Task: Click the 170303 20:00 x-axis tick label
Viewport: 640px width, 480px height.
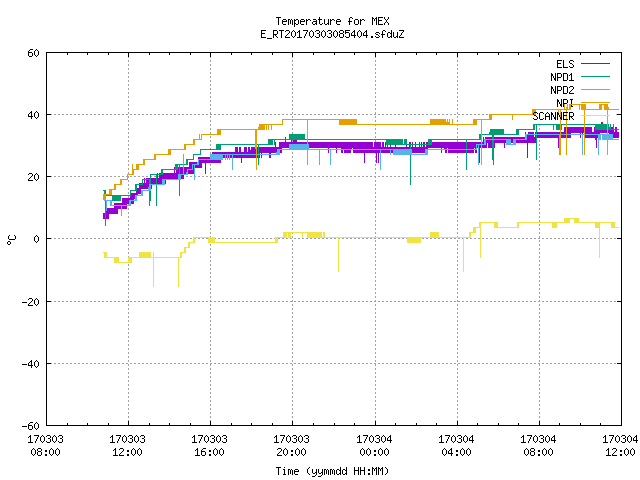Action: (x=291, y=445)
